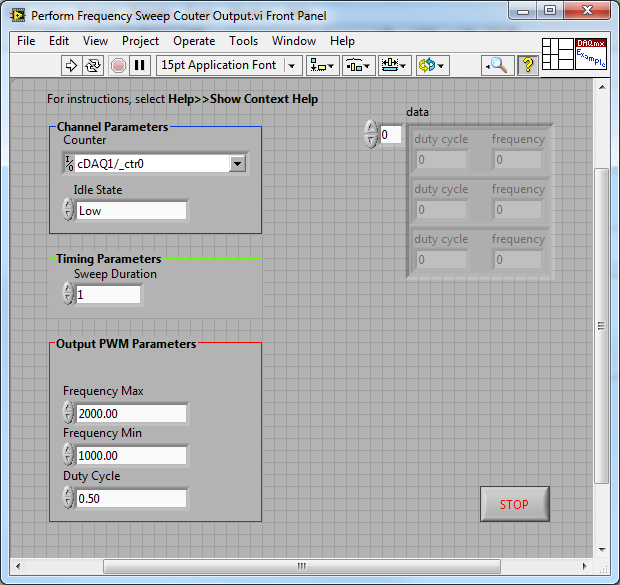Open the Distribute Objects dropdown

click(x=358, y=65)
